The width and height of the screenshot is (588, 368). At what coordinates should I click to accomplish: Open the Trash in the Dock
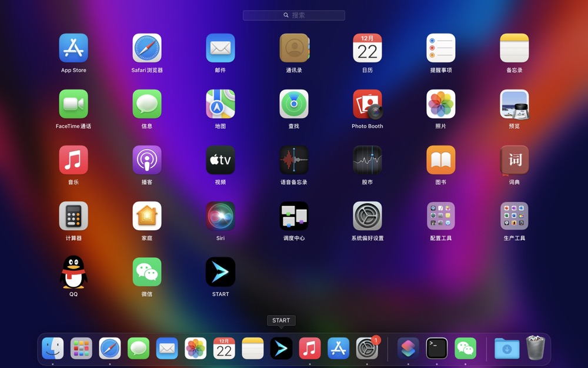536,349
